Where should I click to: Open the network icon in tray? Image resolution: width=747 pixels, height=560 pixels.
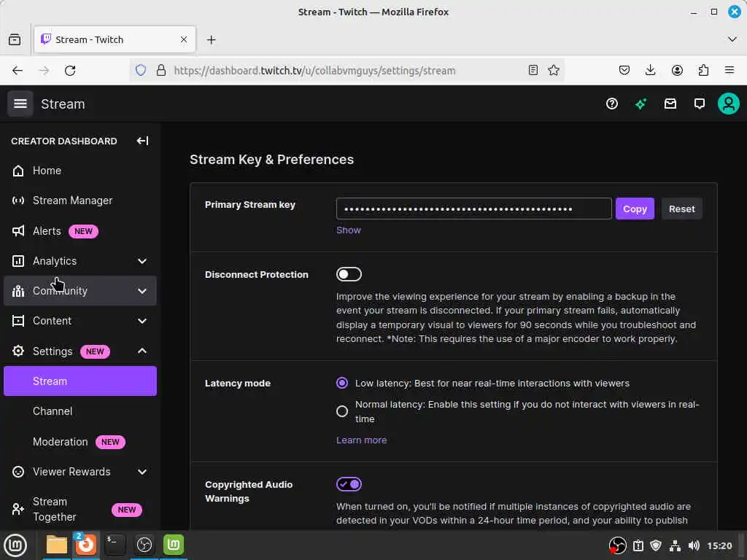[x=675, y=545]
